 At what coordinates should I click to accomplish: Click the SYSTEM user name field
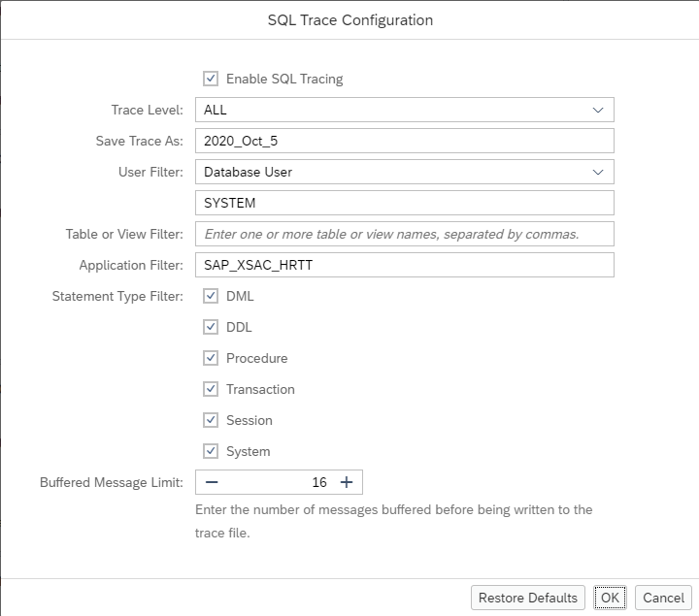pyautogui.click(x=405, y=203)
